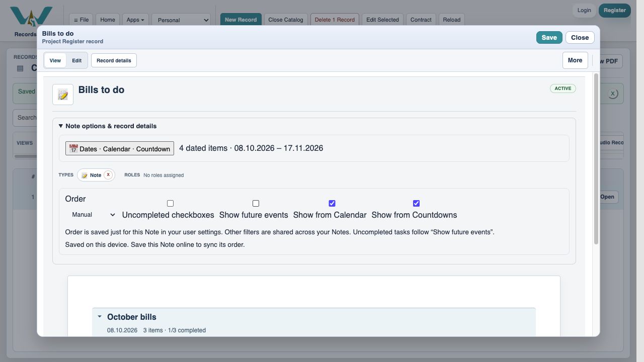Open the File menu
The image size is (644, 362).
81,20
